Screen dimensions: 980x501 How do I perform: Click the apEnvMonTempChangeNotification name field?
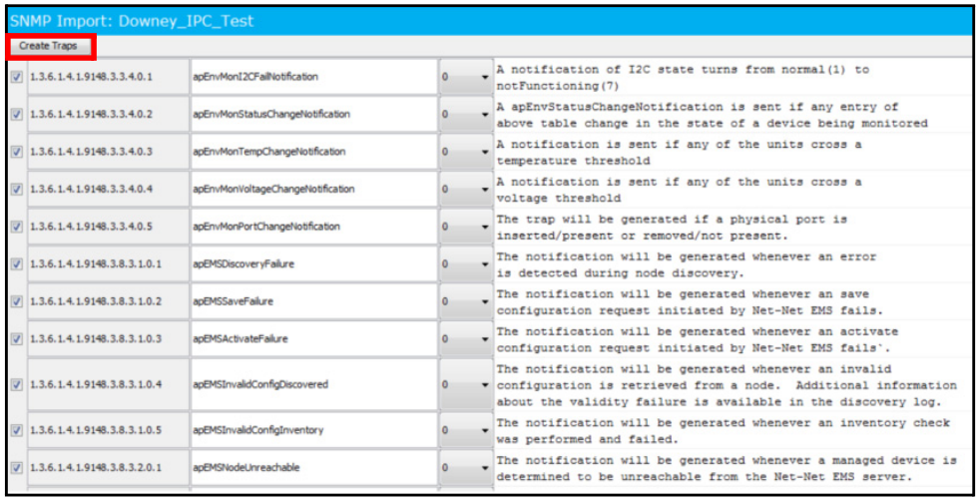coord(313,152)
